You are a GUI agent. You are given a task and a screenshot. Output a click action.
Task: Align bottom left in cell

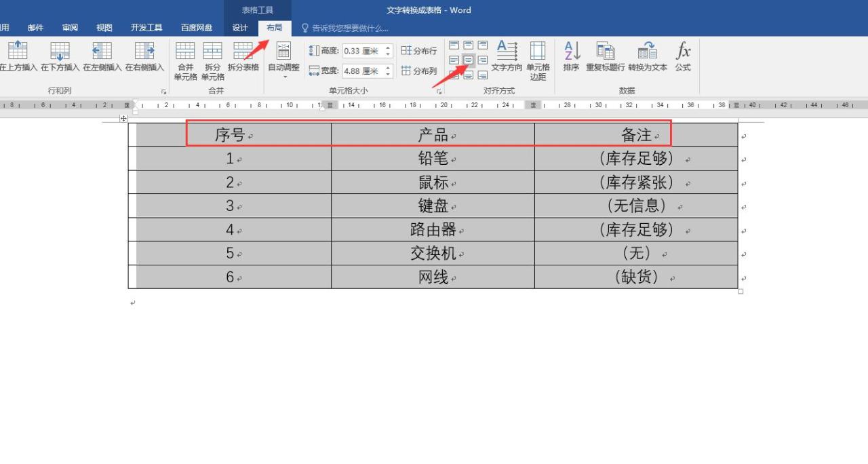[454, 75]
